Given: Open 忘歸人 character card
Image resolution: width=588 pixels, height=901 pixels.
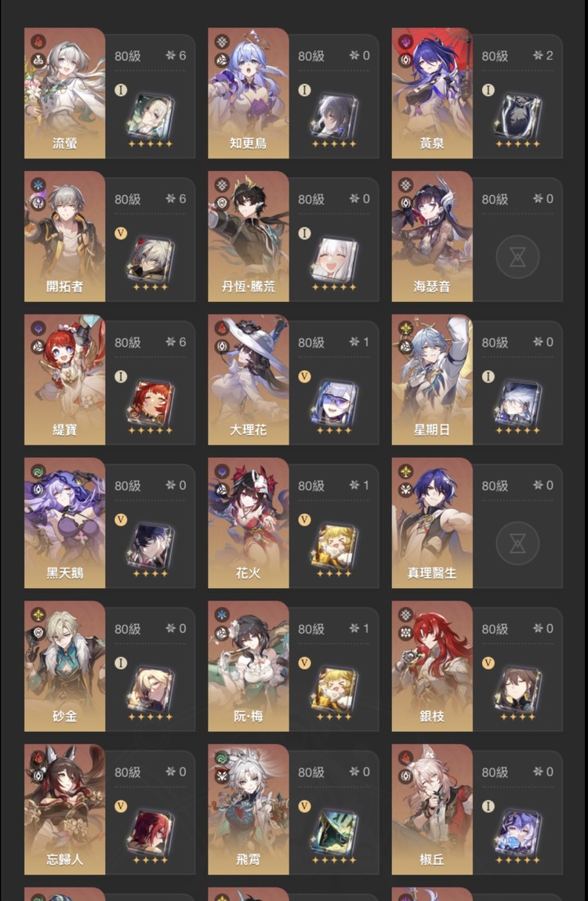Looking at the screenshot, I should coord(110,809).
